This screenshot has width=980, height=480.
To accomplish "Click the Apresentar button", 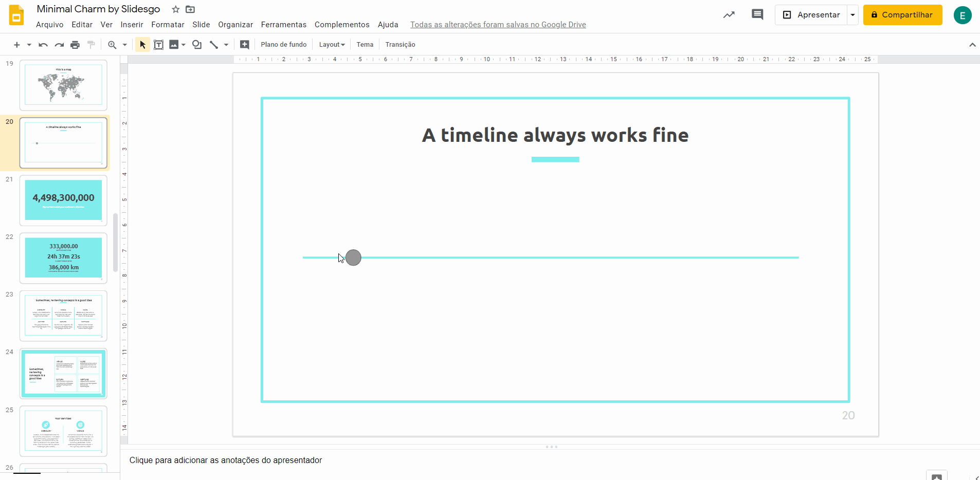I will (x=811, y=15).
